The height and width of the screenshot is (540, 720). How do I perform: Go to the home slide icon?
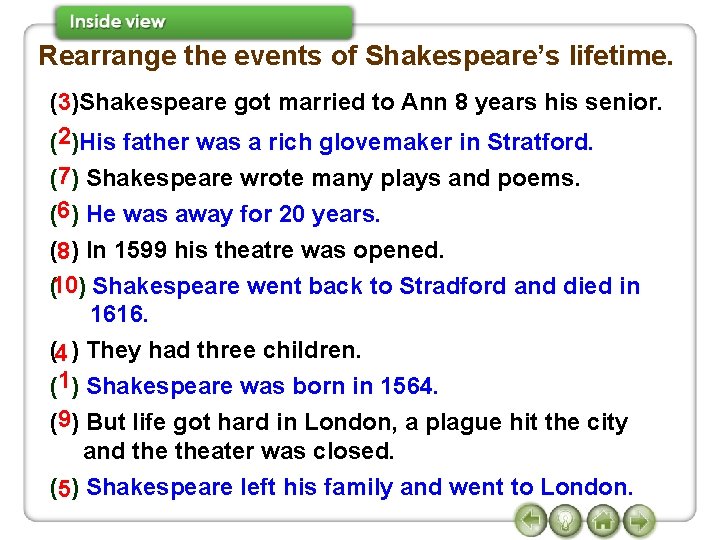pyautogui.click(x=602, y=520)
